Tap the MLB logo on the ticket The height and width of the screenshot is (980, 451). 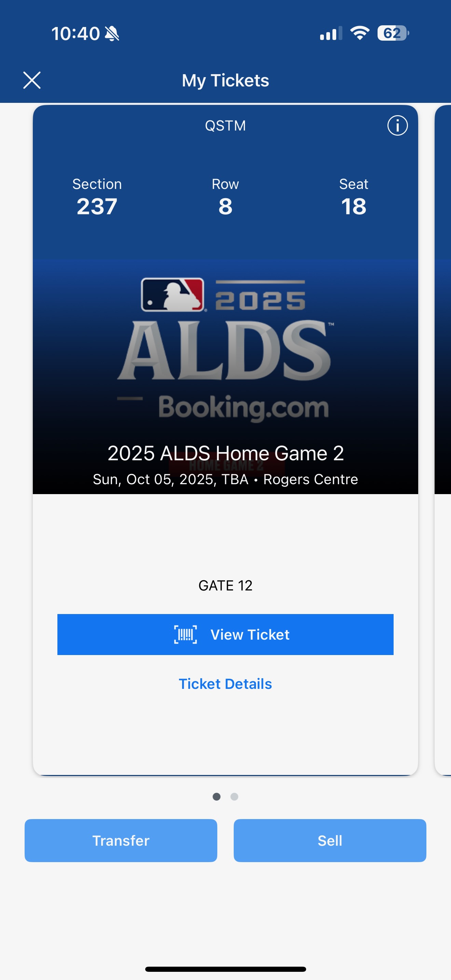pyautogui.click(x=173, y=295)
